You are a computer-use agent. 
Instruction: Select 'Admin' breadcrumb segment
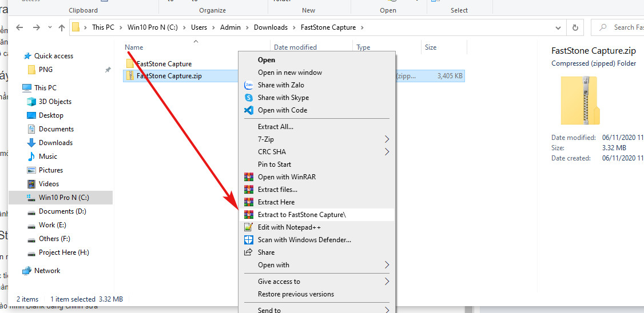(x=230, y=27)
